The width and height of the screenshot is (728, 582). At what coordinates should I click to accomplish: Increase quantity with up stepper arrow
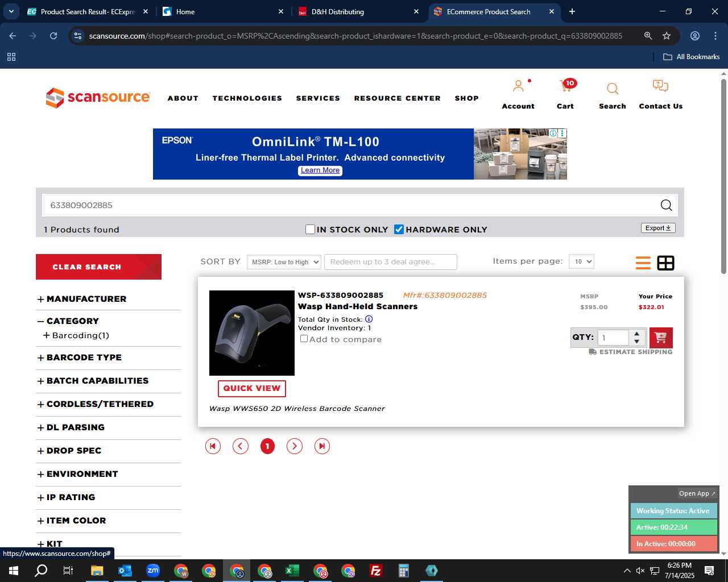(637, 334)
